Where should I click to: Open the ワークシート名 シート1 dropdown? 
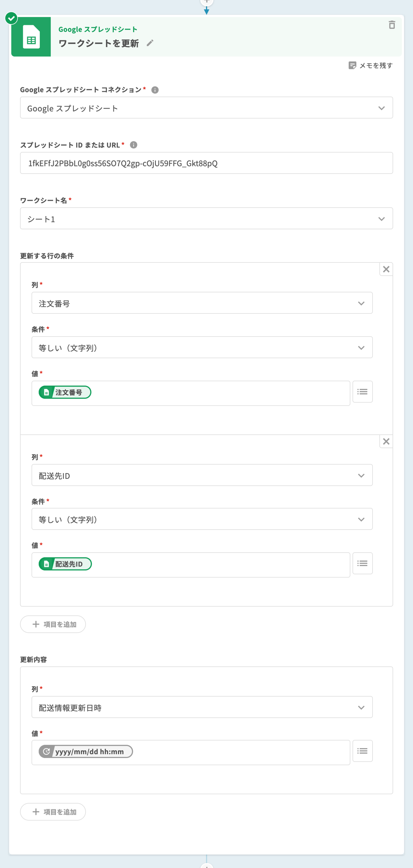click(206, 219)
